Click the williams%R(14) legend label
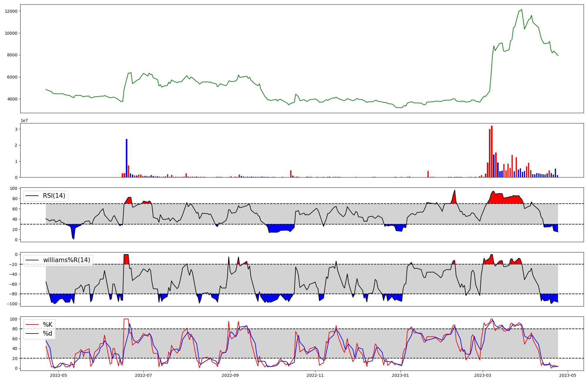 (67, 260)
